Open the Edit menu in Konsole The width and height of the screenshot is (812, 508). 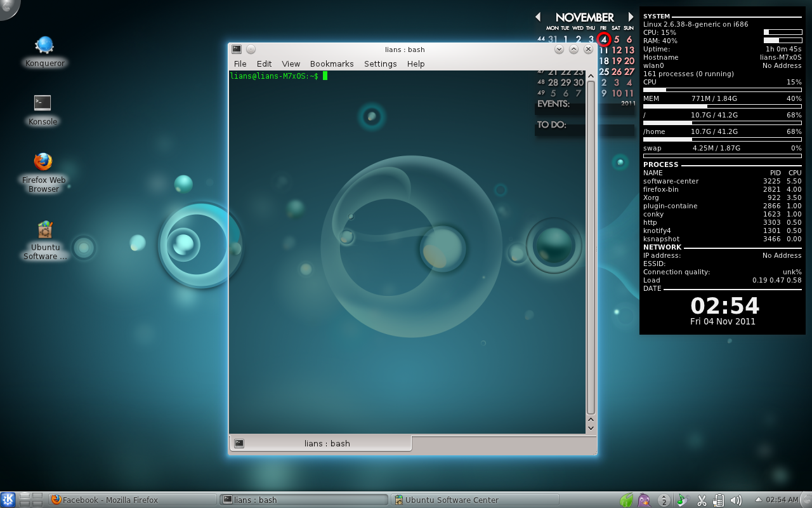264,63
